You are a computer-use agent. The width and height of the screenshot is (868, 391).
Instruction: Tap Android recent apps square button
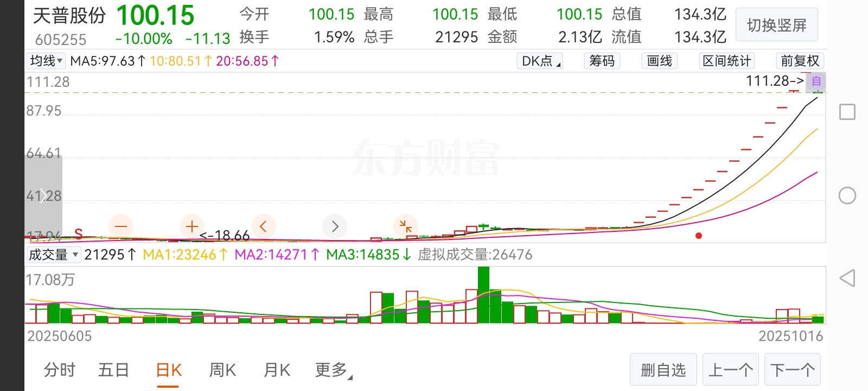847,112
